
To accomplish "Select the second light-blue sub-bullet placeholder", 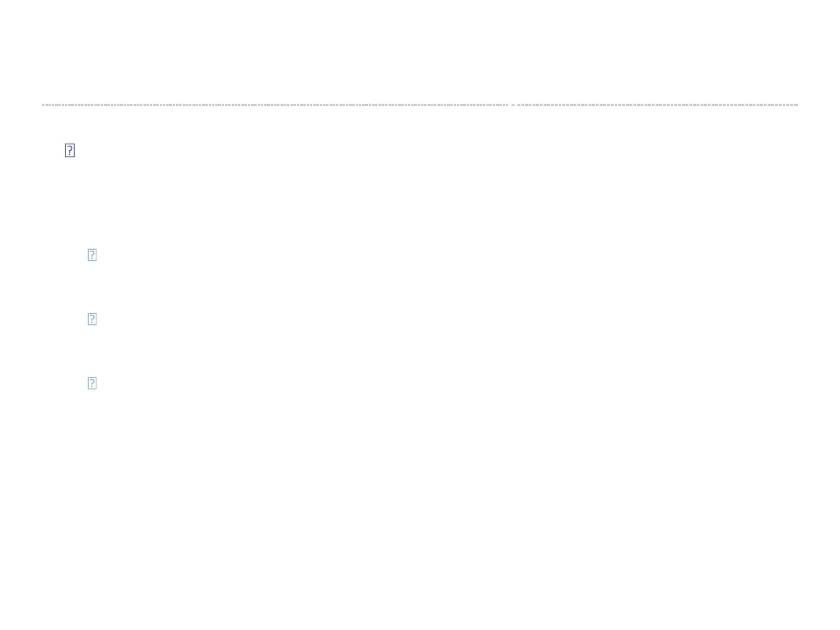I will pos(92,319).
